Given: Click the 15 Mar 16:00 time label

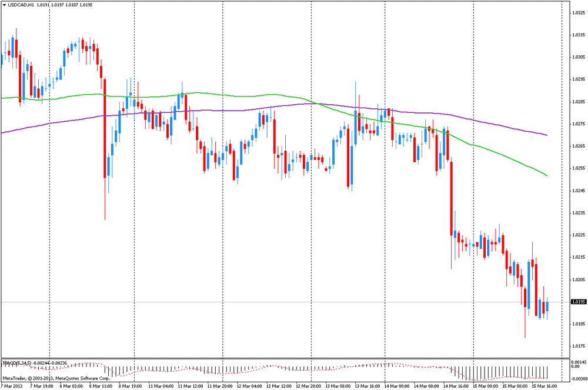Looking at the screenshot, I should pos(544,386).
